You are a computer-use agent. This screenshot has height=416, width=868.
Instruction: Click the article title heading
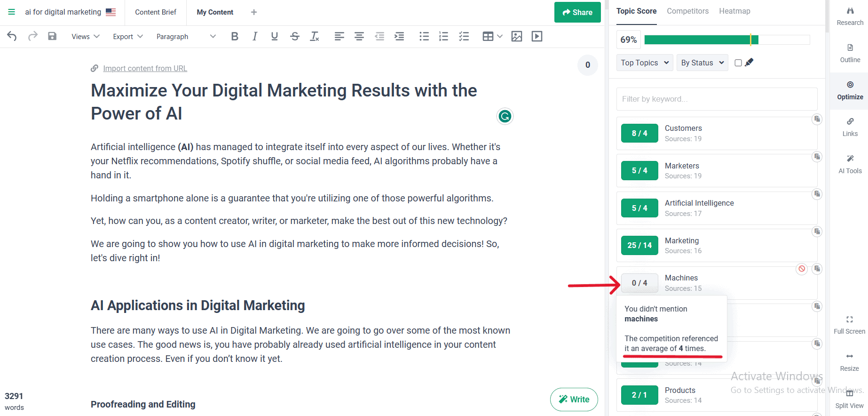(284, 102)
